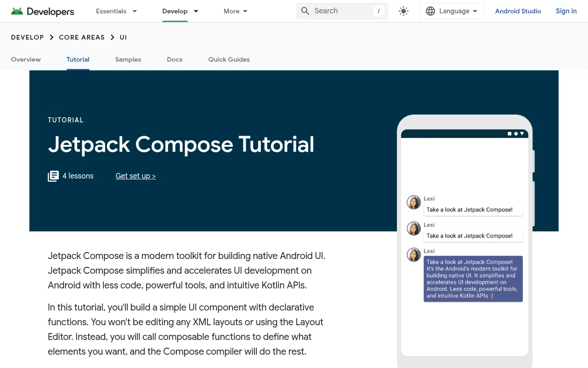Open the Language dropdown arrow
Screen dimensions: 588x368
pos(475,11)
